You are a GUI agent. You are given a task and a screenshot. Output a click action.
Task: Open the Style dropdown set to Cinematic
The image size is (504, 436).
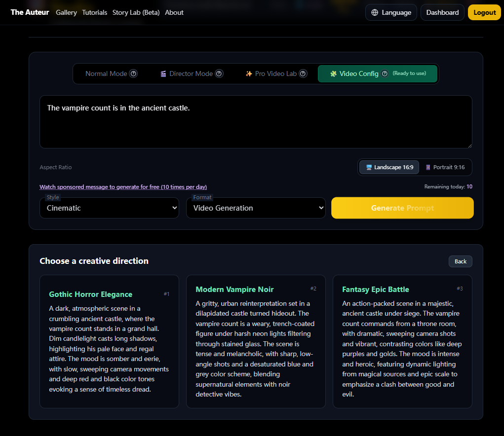(109, 208)
